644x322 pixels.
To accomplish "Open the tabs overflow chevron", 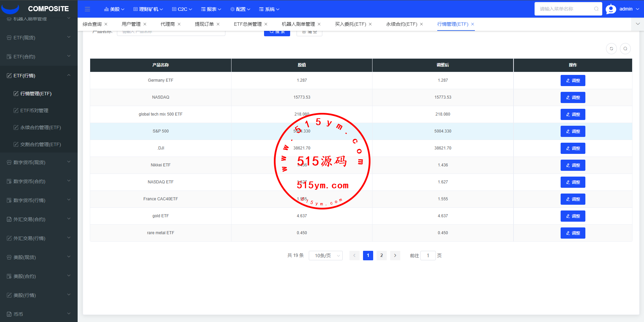I will pos(638,24).
